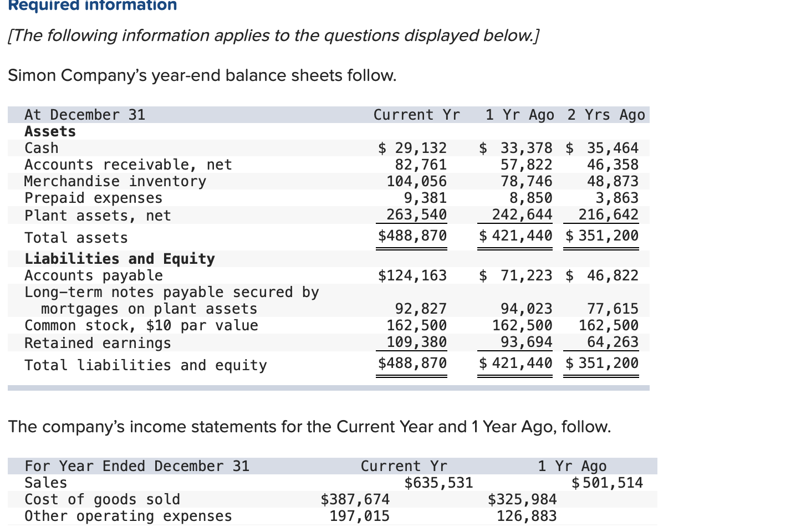The height and width of the screenshot is (532, 796).
Task: Select operating expenses value 197,015
Action: pos(359,516)
